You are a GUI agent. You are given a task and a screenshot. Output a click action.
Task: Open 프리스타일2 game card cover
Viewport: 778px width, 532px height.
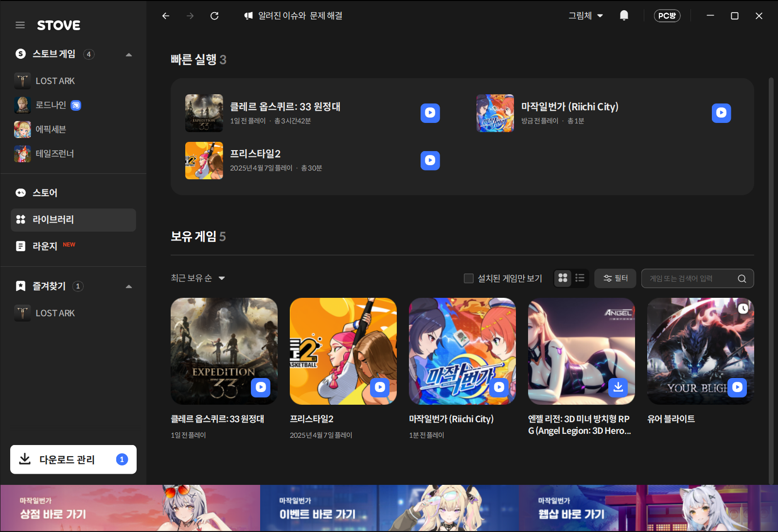(x=343, y=351)
